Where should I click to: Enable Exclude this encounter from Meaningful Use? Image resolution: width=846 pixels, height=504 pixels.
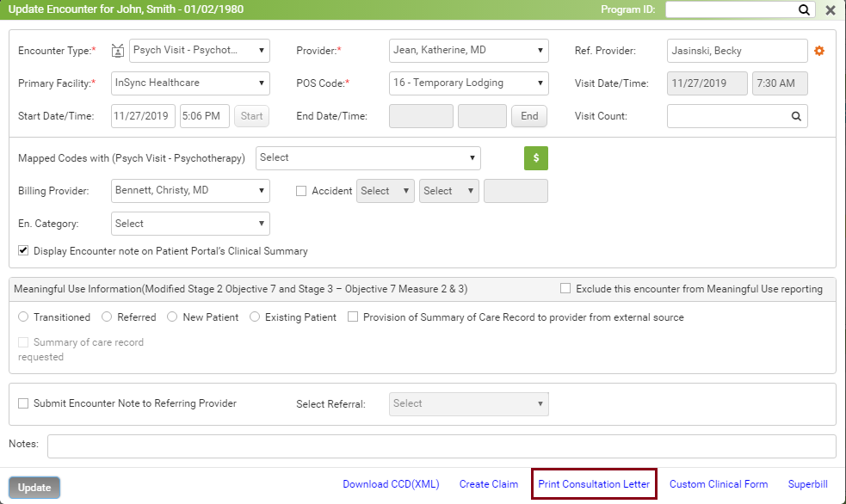[565, 289]
